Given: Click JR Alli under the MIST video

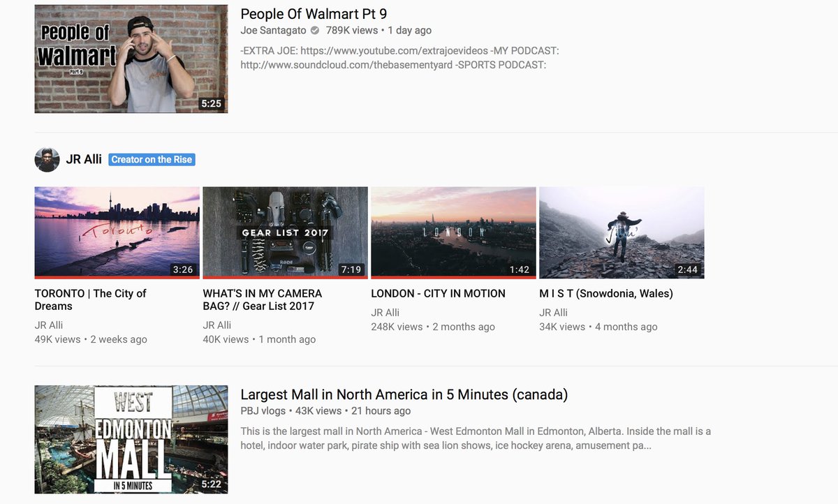Looking at the screenshot, I should [x=554, y=313].
